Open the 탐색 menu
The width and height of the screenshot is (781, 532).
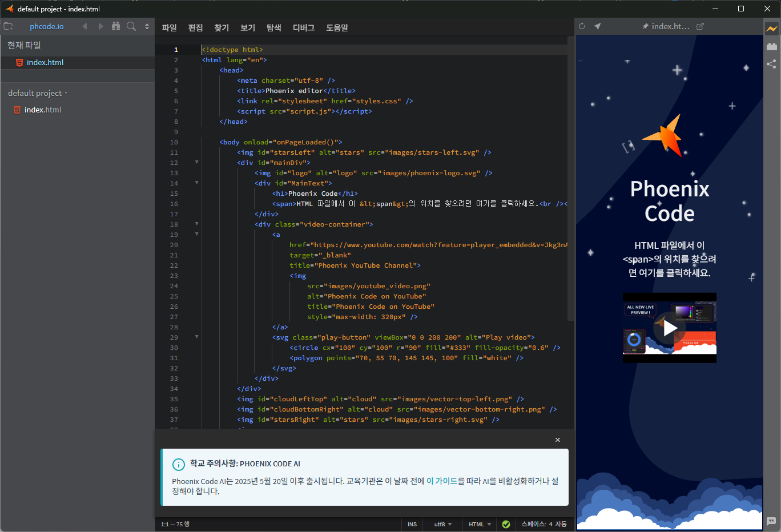pyautogui.click(x=274, y=27)
